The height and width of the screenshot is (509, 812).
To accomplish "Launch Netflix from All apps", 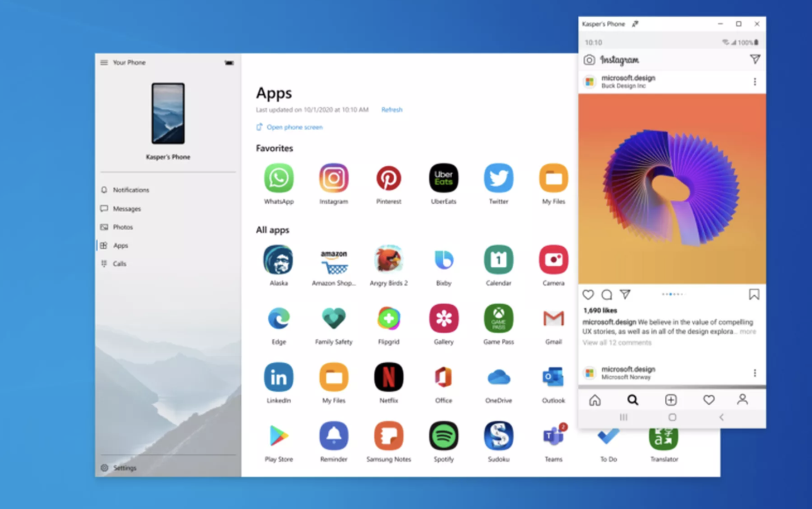I will click(388, 378).
